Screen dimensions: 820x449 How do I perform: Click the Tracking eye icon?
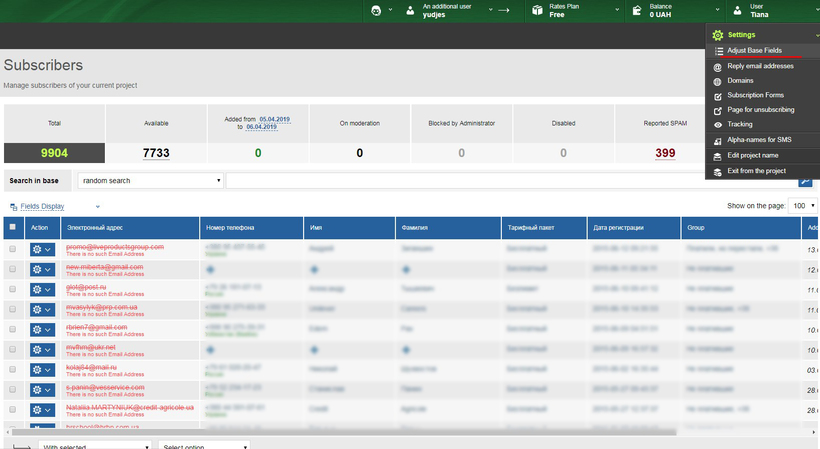718,124
